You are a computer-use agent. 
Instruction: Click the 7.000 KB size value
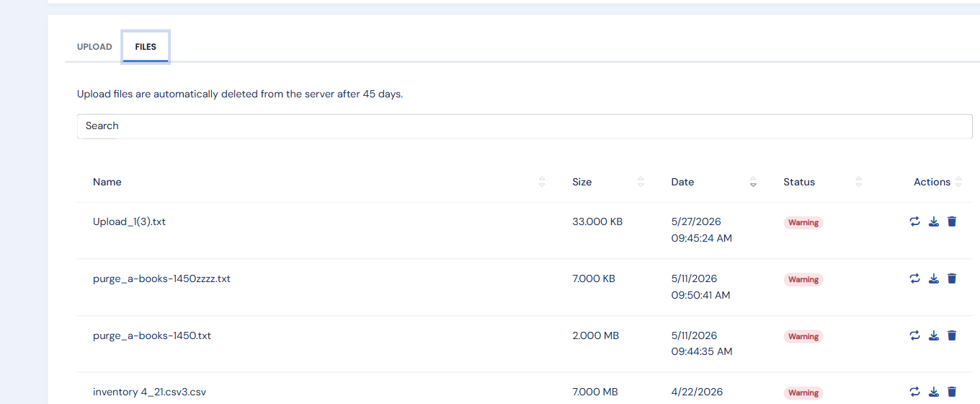(594, 278)
